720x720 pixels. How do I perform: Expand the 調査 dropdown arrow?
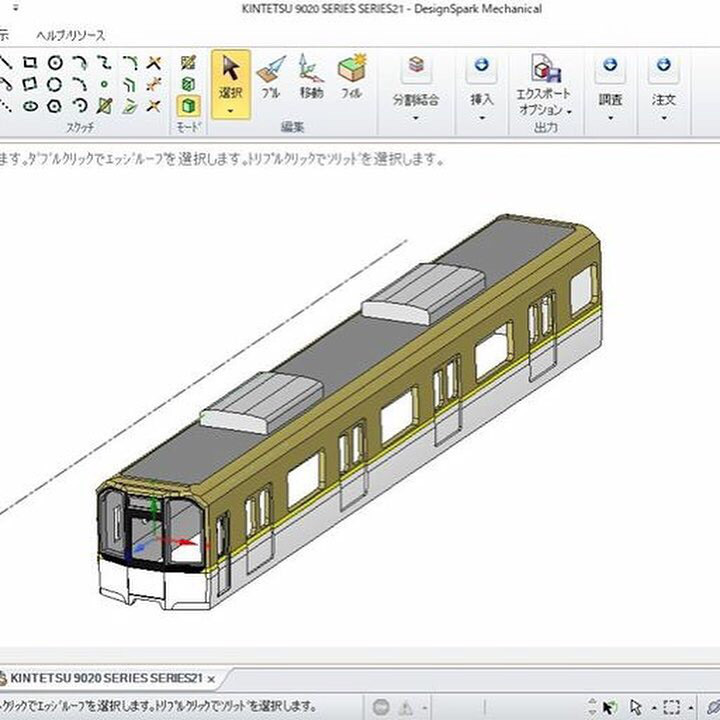[x=610, y=118]
